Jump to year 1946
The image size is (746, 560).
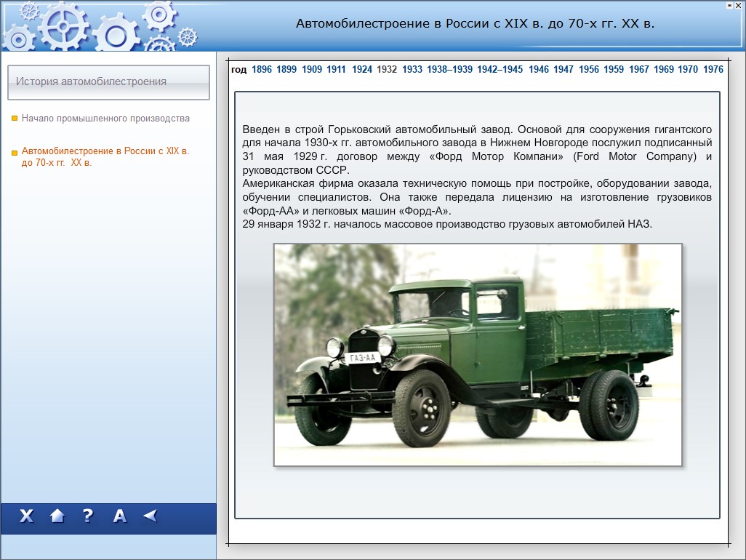click(539, 70)
